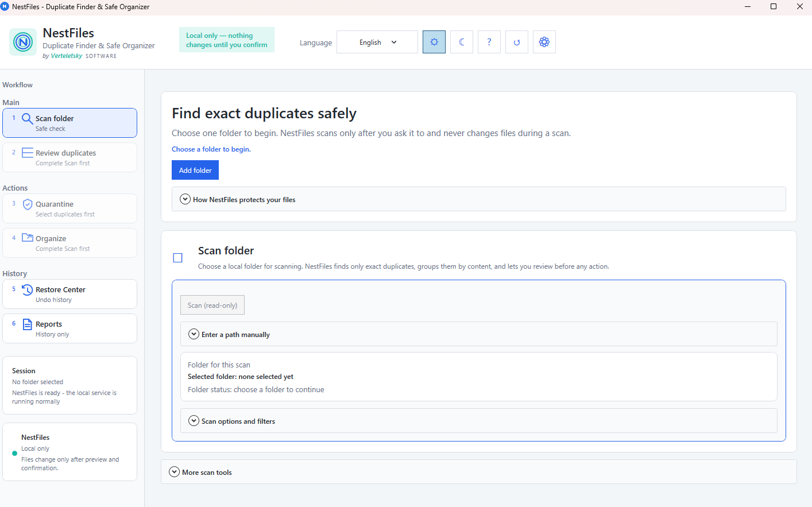Click the Review duplicates list icon
812x507 pixels.
[x=27, y=153]
